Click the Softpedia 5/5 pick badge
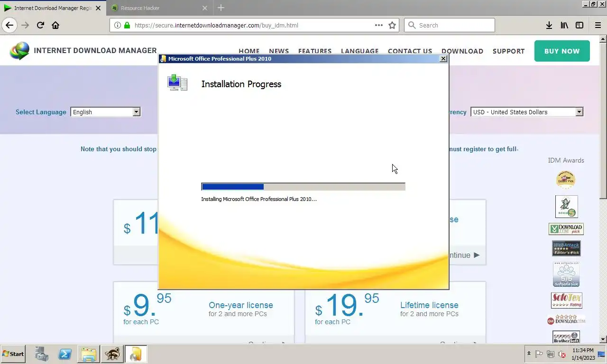 [x=566, y=274]
